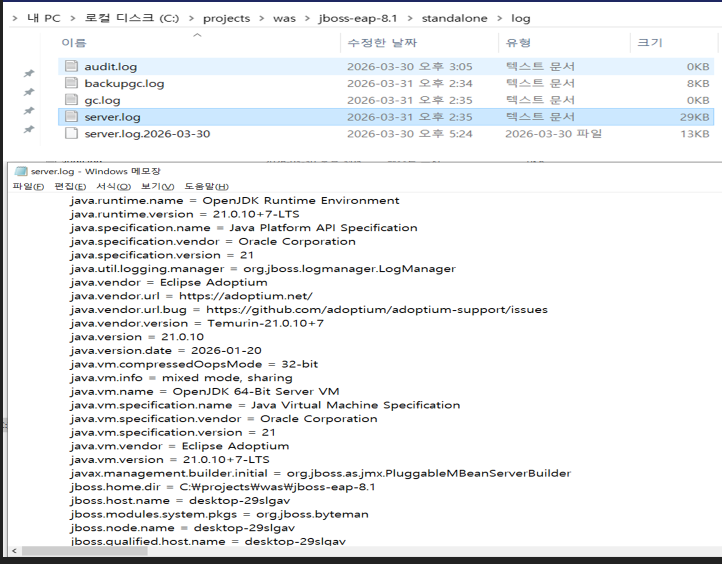
Task: Click the Notepad icon in server.log title bar
Action: tap(21, 171)
